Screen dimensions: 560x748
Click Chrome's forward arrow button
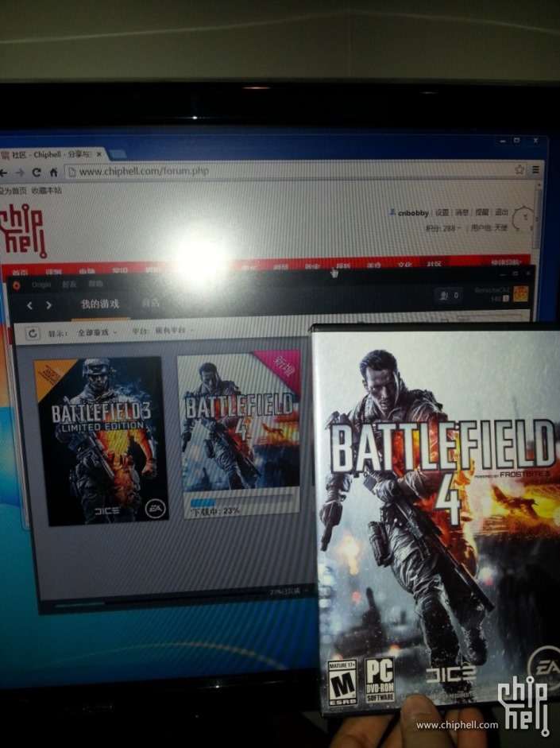point(20,172)
